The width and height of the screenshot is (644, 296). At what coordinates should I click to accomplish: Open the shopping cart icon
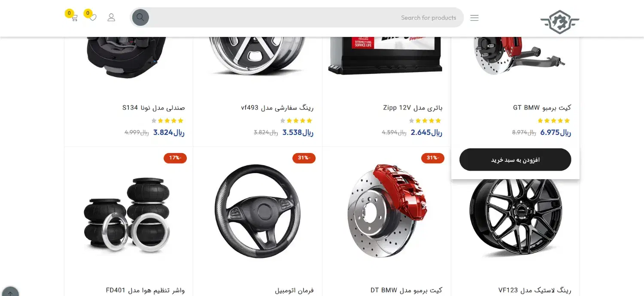click(74, 18)
